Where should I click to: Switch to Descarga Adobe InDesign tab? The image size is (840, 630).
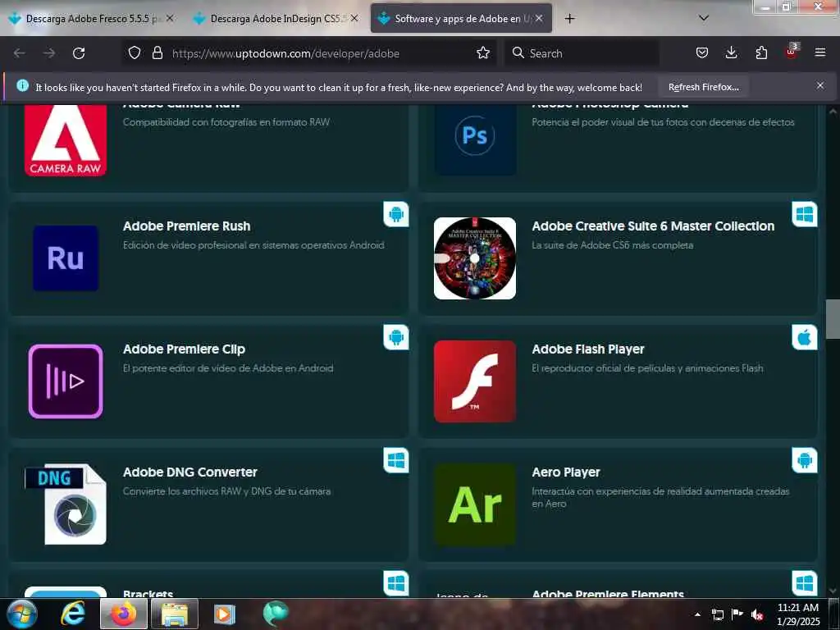pyautogui.click(x=276, y=18)
